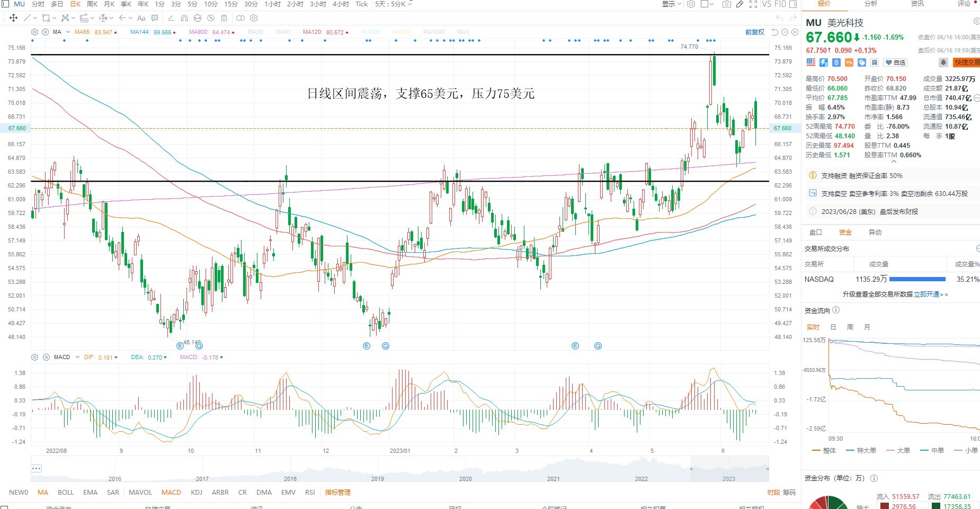
Task: Click 快捷交易 quick trade button
Action: coord(967,62)
